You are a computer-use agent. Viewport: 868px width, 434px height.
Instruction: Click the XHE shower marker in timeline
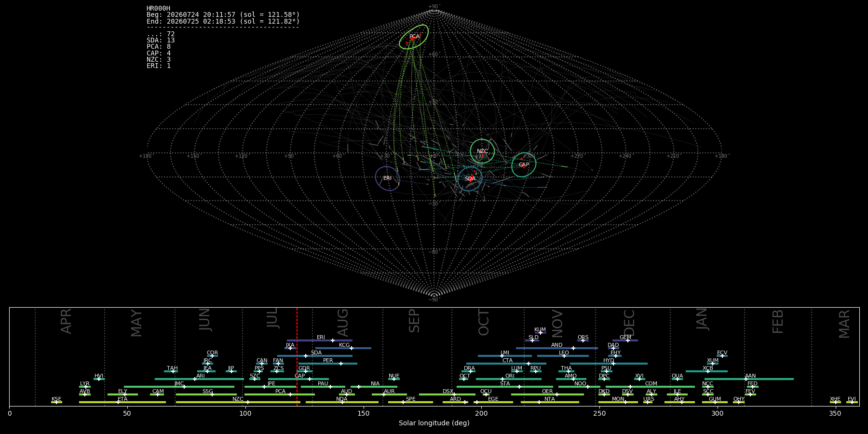coord(835,402)
